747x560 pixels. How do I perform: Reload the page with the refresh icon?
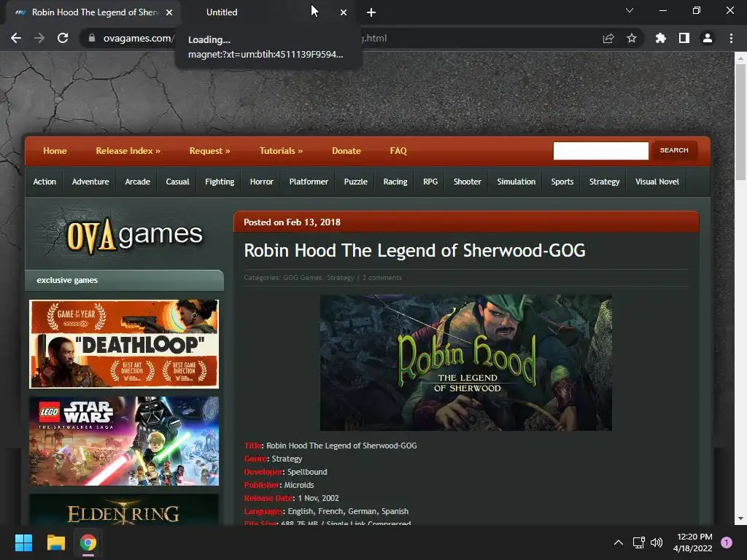(x=63, y=38)
